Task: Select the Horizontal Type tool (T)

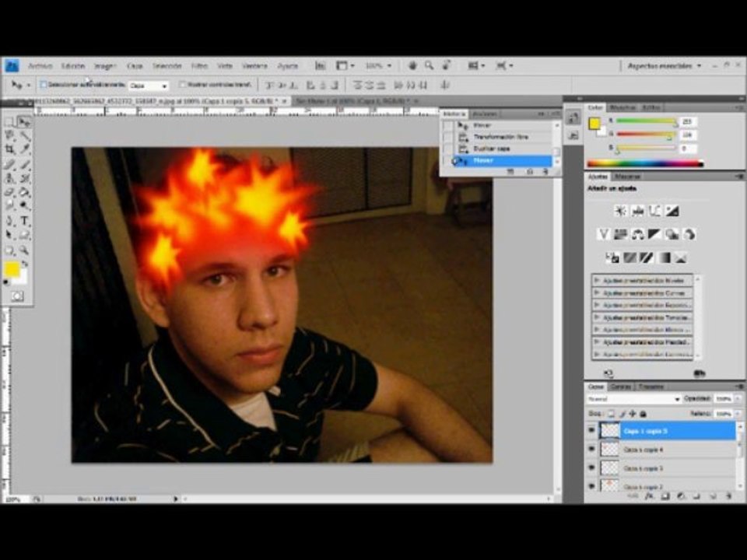Action: pyautogui.click(x=24, y=221)
